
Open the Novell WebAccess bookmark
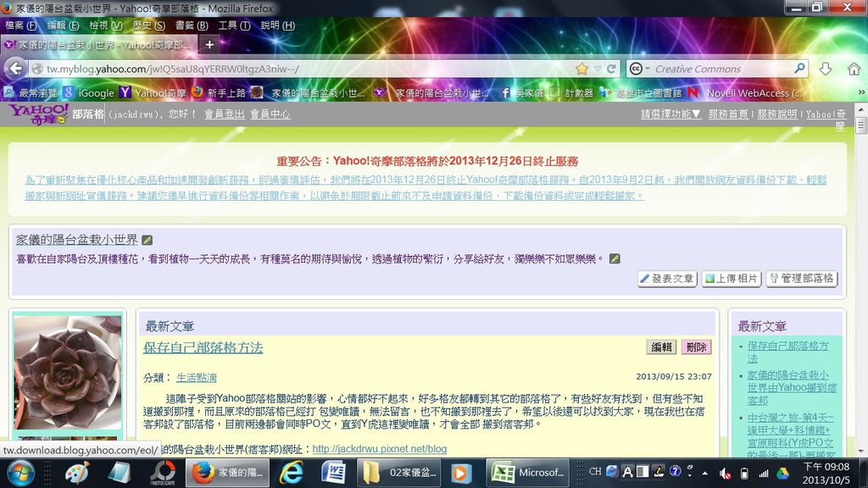(x=744, y=93)
